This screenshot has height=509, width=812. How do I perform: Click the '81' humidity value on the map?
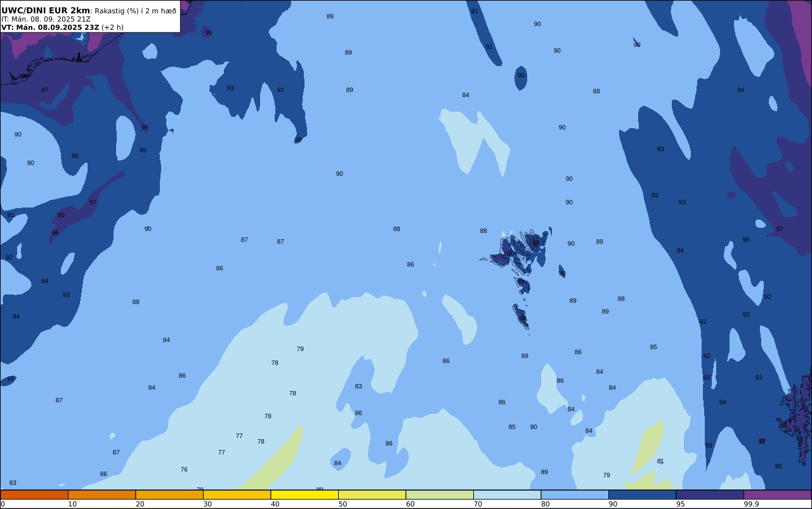(660, 461)
